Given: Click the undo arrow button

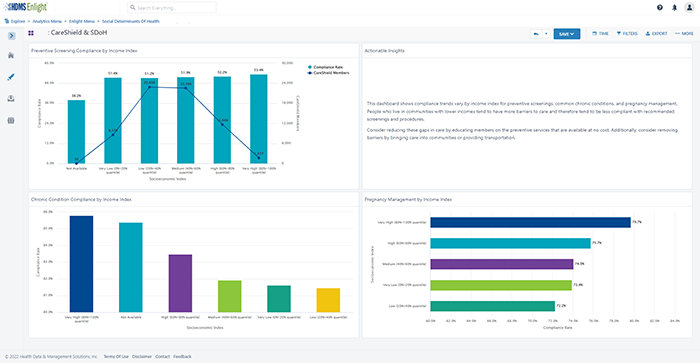Looking at the screenshot, I should click(x=536, y=34).
